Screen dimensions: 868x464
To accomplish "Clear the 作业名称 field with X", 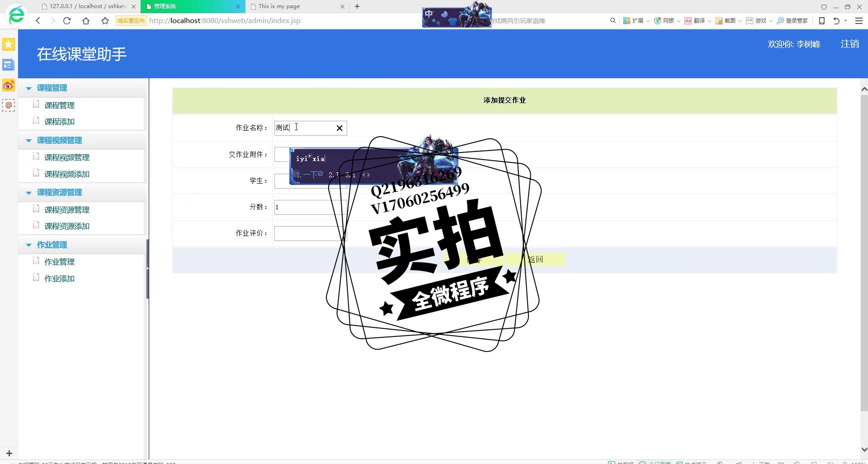I will [340, 128].
